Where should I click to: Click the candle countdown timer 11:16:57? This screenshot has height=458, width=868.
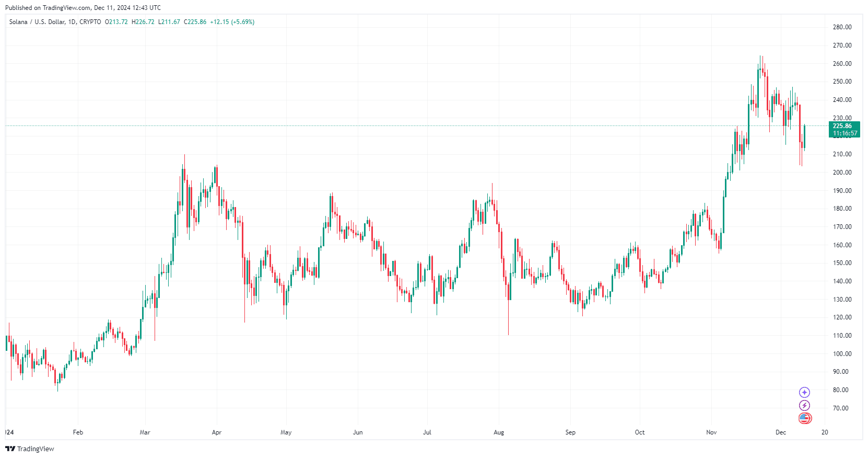[845, 133]
